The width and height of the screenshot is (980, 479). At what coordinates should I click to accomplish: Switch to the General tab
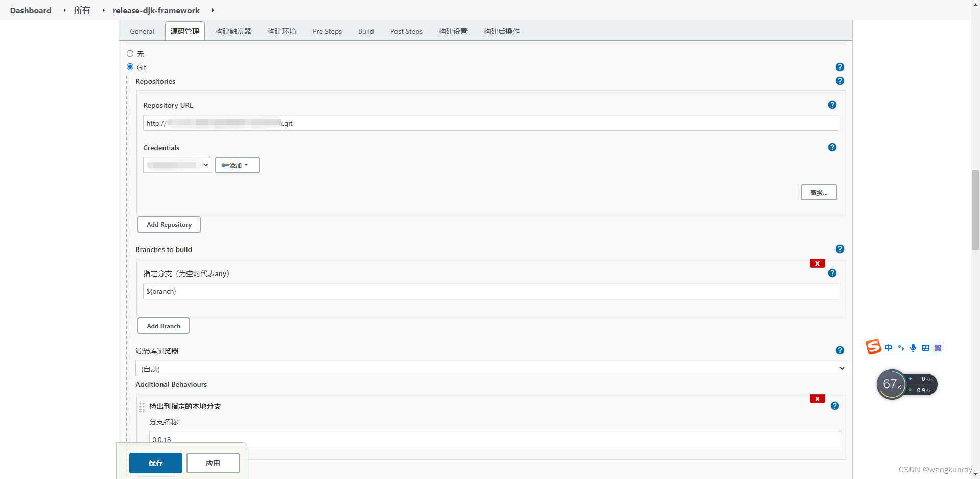pos(142,31)
